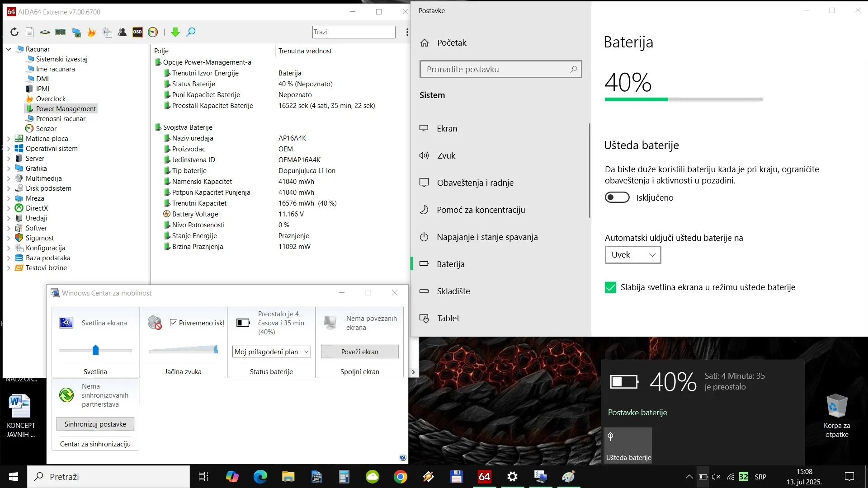
Task: Click the memory module benchmark icon
Action: point(60,32)
